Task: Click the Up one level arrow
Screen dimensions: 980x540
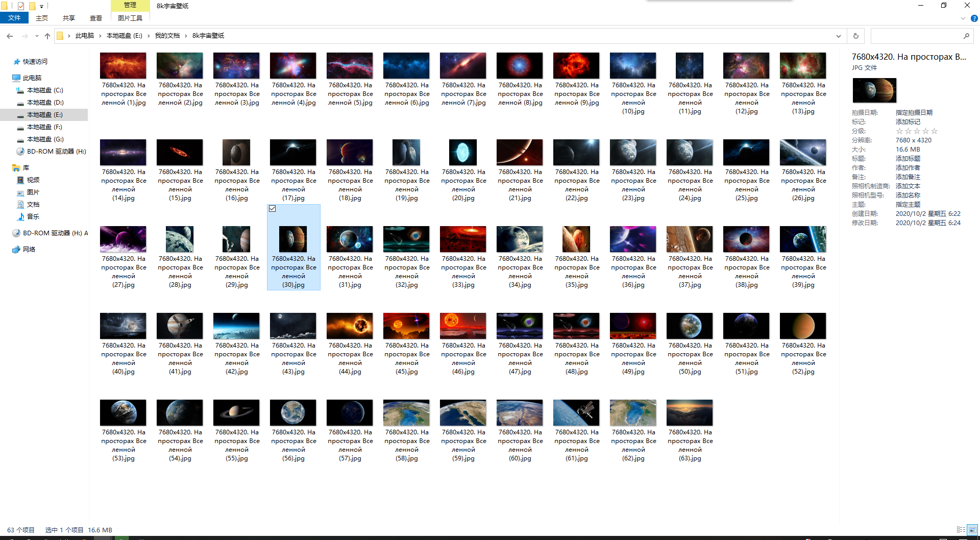Action: (47, 36)
